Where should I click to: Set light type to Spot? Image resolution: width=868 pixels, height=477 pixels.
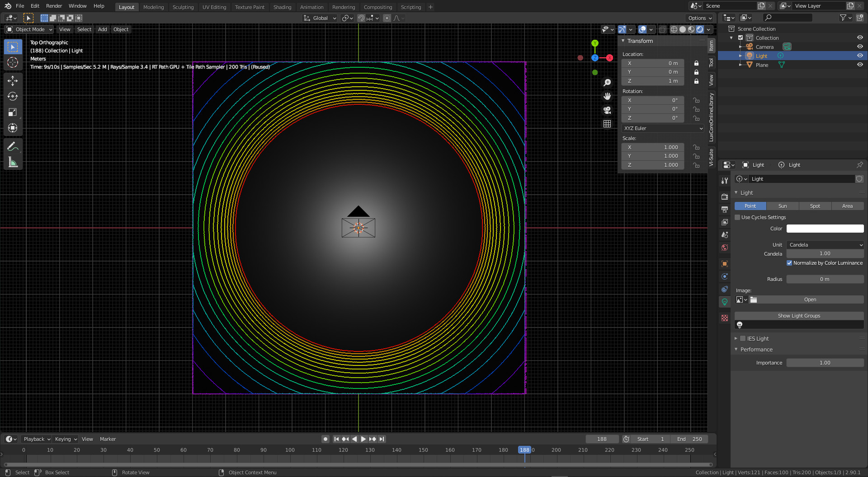click(815, 206)
